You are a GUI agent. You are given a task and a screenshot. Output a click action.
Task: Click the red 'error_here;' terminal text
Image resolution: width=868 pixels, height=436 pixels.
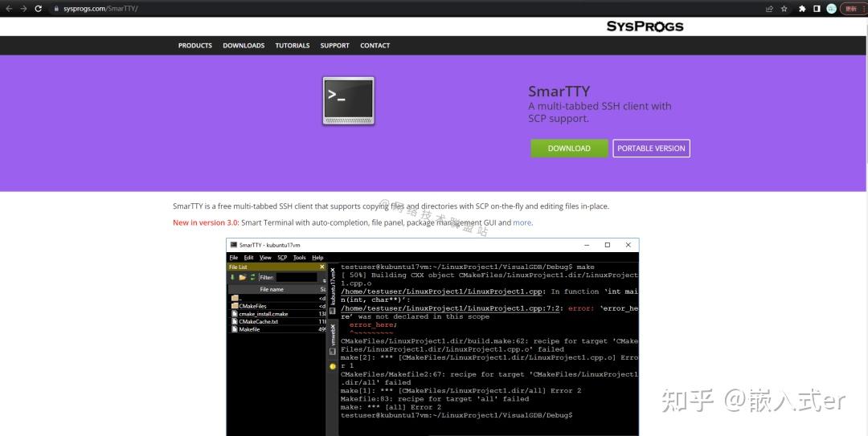click(x=373, y=324)
